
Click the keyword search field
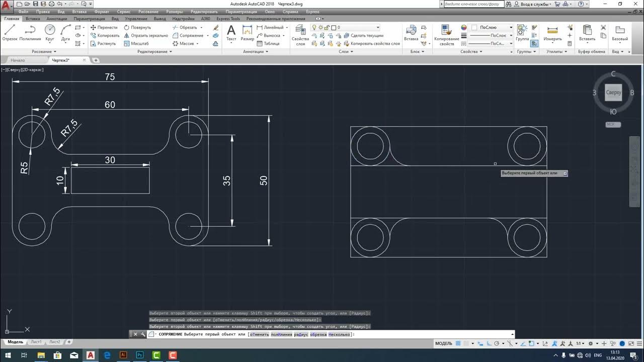473,4
